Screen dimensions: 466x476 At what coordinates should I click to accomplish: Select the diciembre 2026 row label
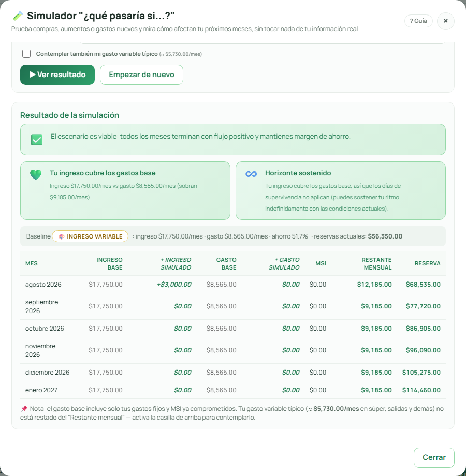tap(48, 373)
